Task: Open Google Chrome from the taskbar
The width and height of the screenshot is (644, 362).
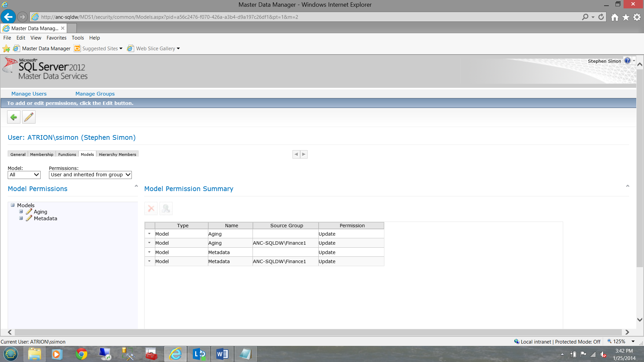Action: pos(81,354)
